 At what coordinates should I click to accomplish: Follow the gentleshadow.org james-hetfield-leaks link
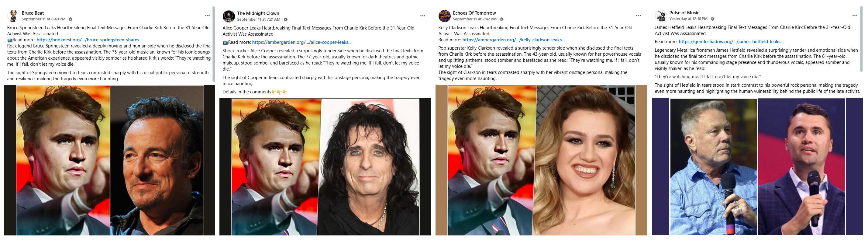(731, 42)
